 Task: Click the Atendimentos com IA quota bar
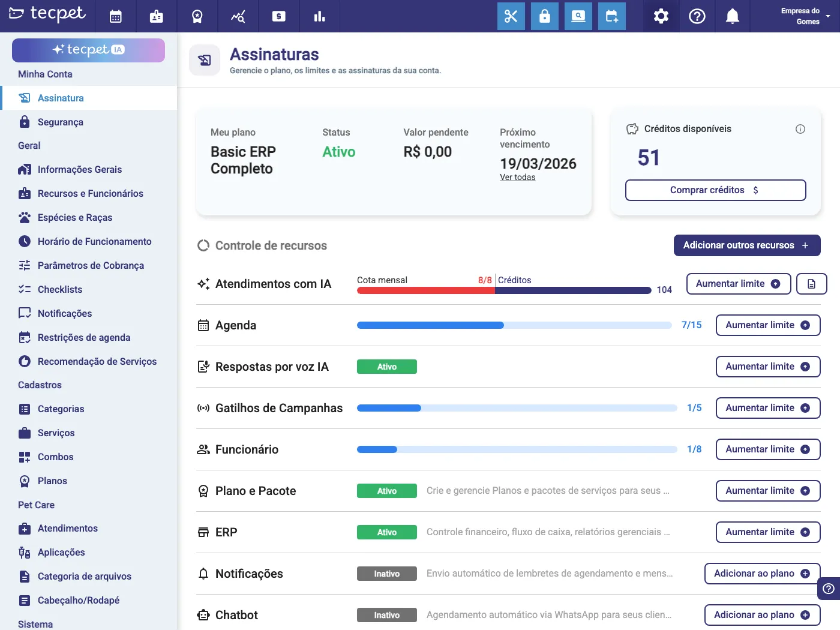tap(504, 290)
